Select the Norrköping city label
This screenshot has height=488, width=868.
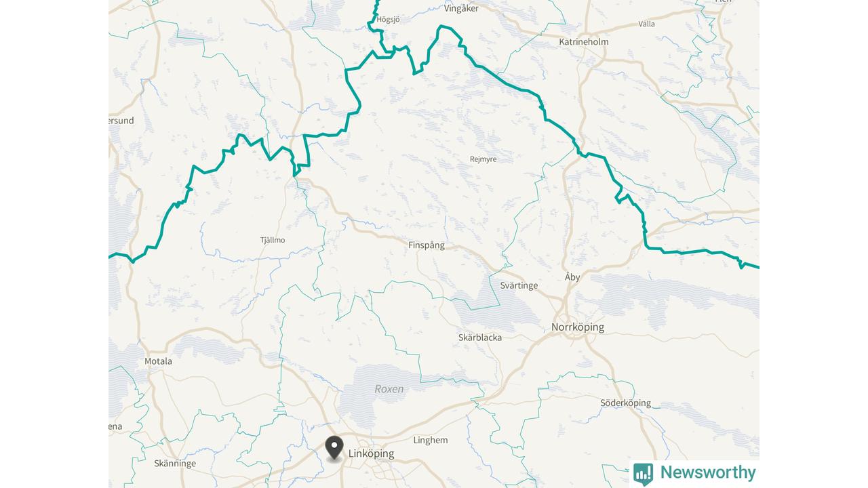[578, 327]
